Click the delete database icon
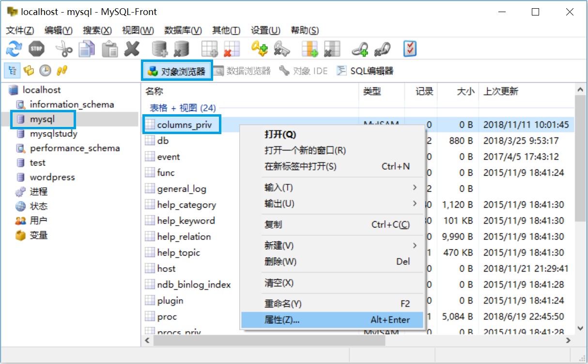The image size is (588, 364). pyautogui.click(x=182, y=48)
